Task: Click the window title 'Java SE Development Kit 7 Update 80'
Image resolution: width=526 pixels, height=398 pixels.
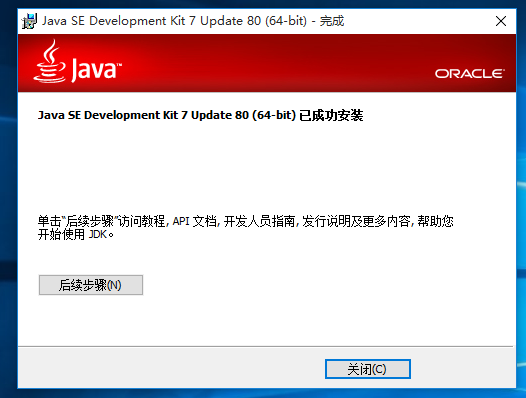Action: (151, 21)
